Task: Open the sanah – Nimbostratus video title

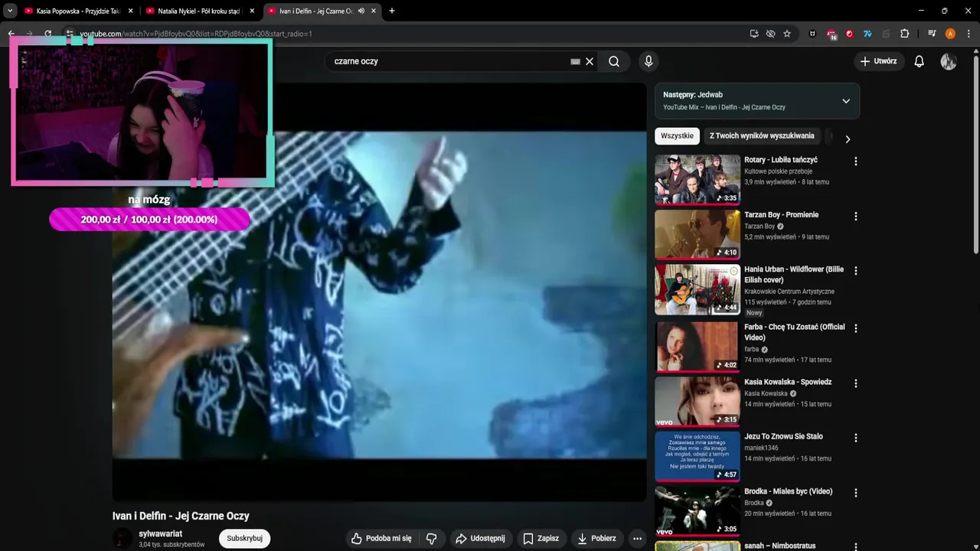Action: tap(779, 546)
